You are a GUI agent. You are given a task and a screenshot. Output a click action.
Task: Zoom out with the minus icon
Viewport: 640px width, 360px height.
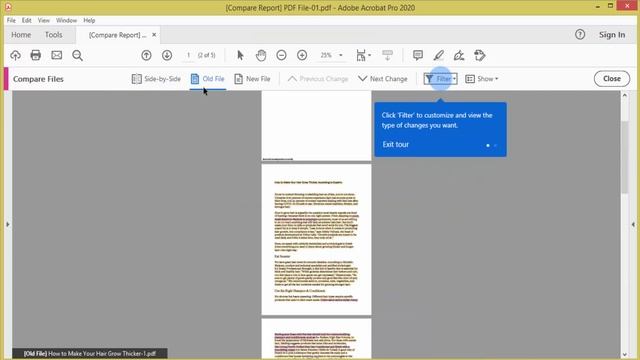point(281,55)
